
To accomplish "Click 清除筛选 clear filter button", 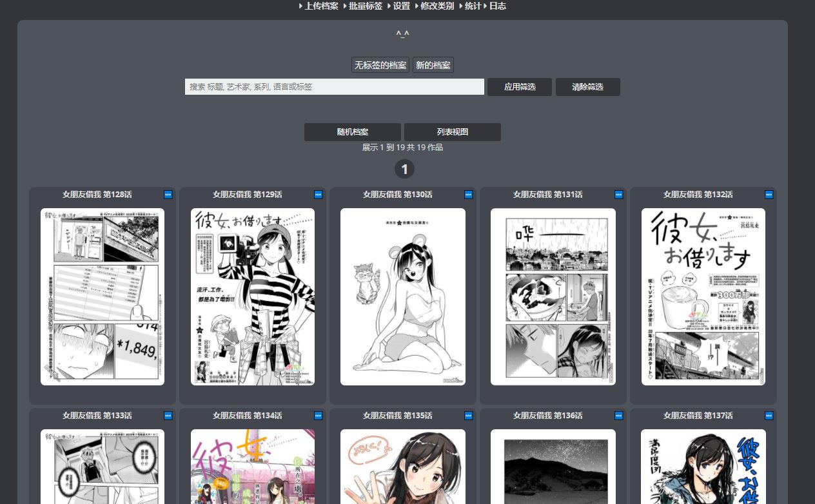I will (588, 87).
